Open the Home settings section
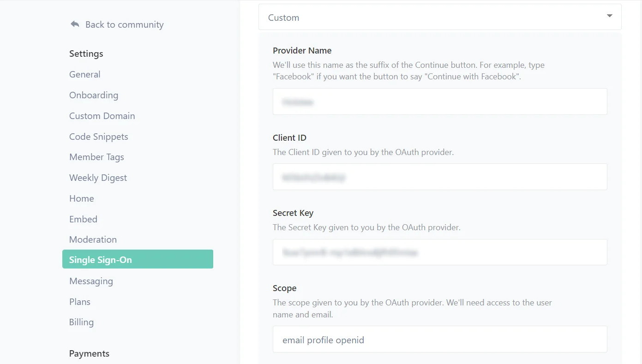This screenshot has height=364, width=642. point(82,198)
